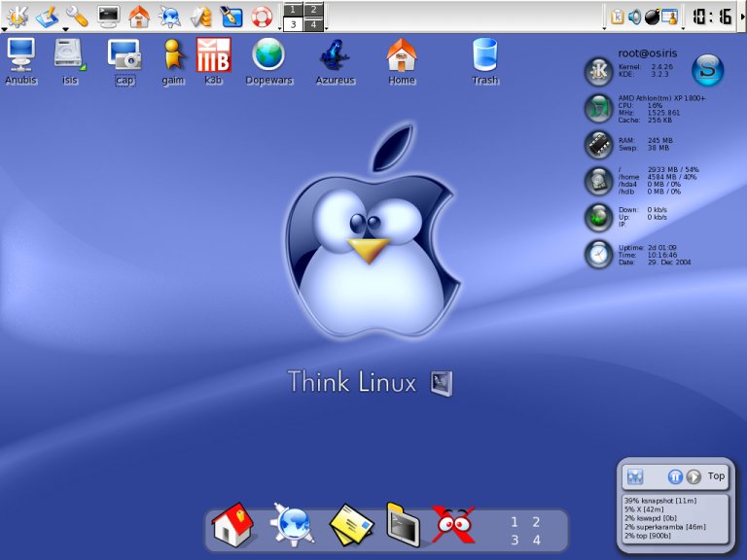The width and height of the screenshot is (747, 560).
Task: Switch to desktop 4 in the bottom dock
Action: click(537, 540)
